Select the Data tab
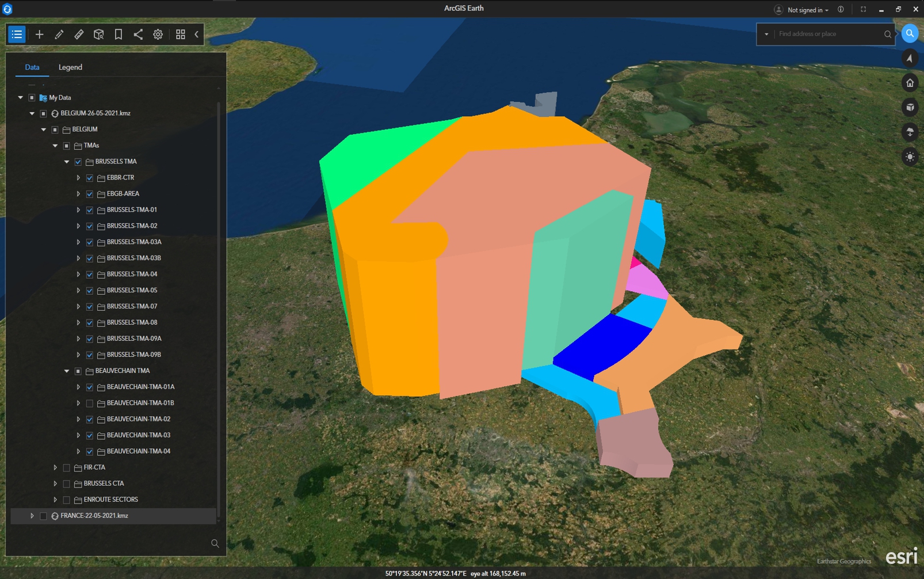 32,67
